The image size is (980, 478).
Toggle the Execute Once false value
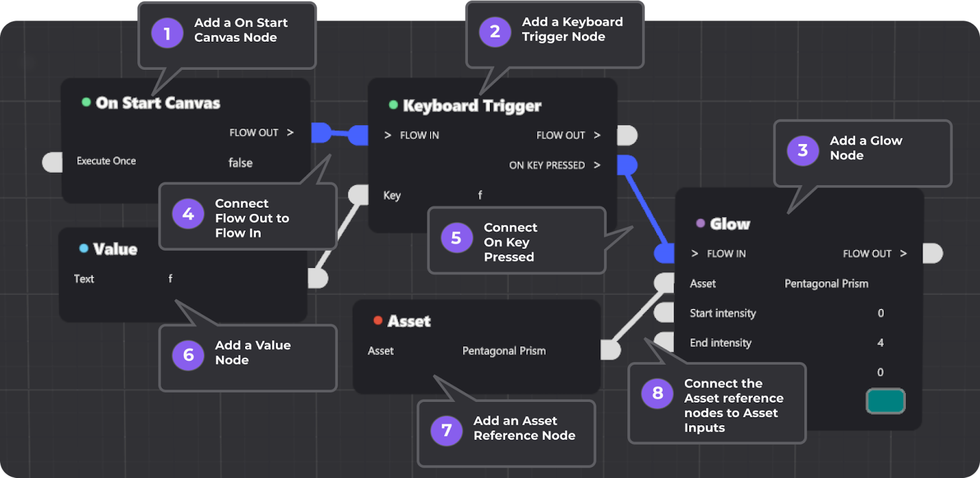coord(240,162)
